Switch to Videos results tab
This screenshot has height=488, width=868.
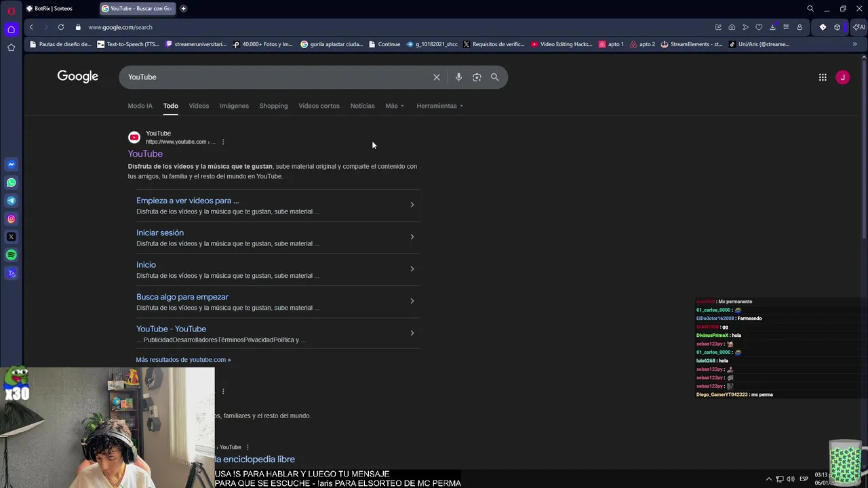(x=199, y=106)
